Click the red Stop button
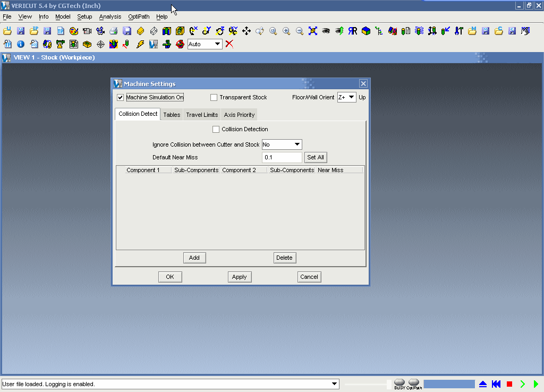 point(509,384)
